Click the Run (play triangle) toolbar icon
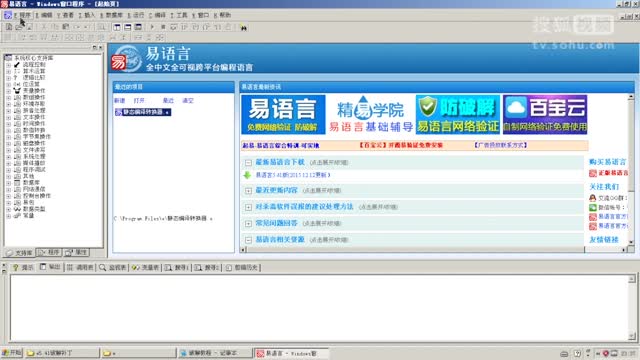 coord(152,27)
